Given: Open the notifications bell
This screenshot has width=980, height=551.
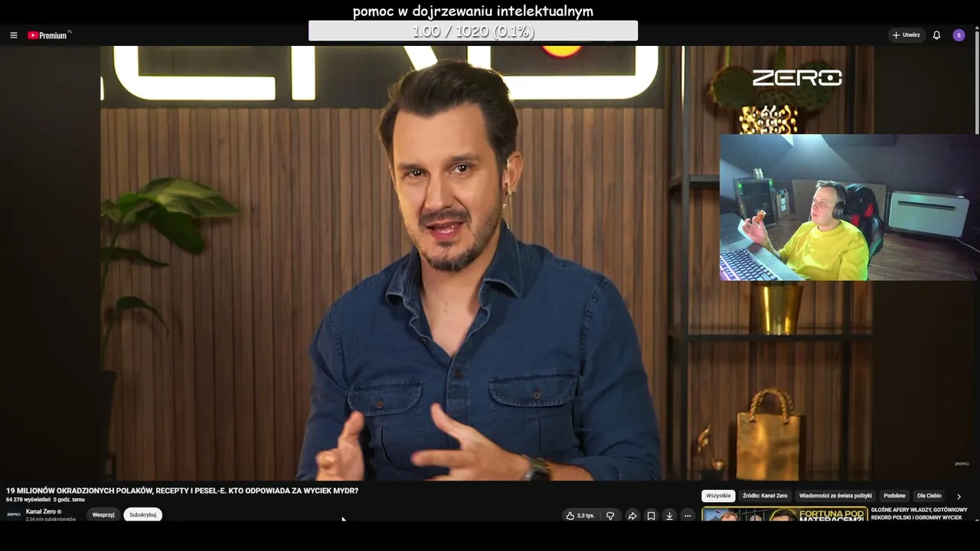Looking at the screenshot, I should [936, 35].
